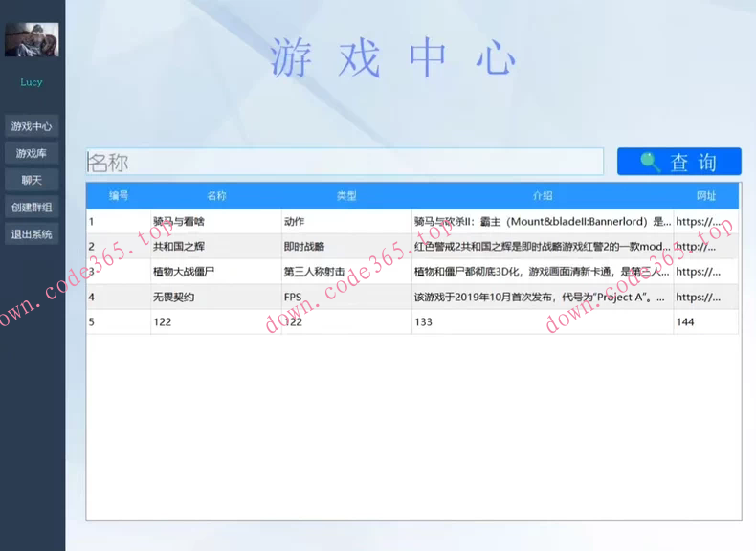Click the description cell 133
This screenshot has height=551, width=756.
coord(543,322)
